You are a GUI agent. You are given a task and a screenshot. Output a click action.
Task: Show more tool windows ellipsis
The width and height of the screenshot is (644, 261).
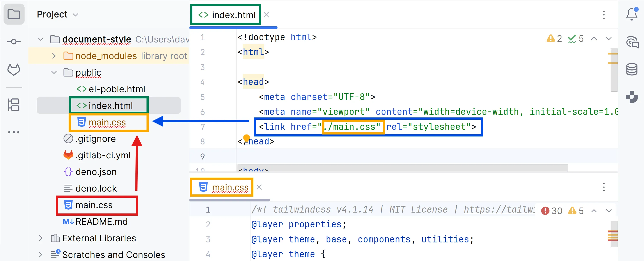pos(14,132)
